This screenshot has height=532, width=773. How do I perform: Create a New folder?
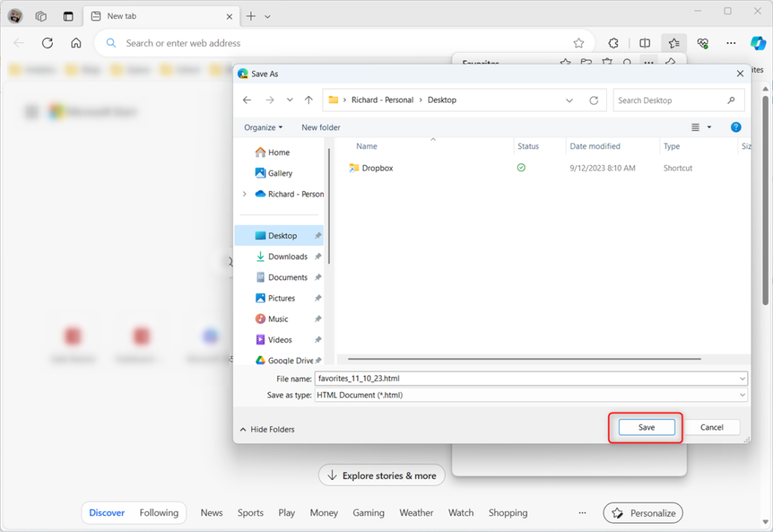pyautogui.click(x=321, y=128)
